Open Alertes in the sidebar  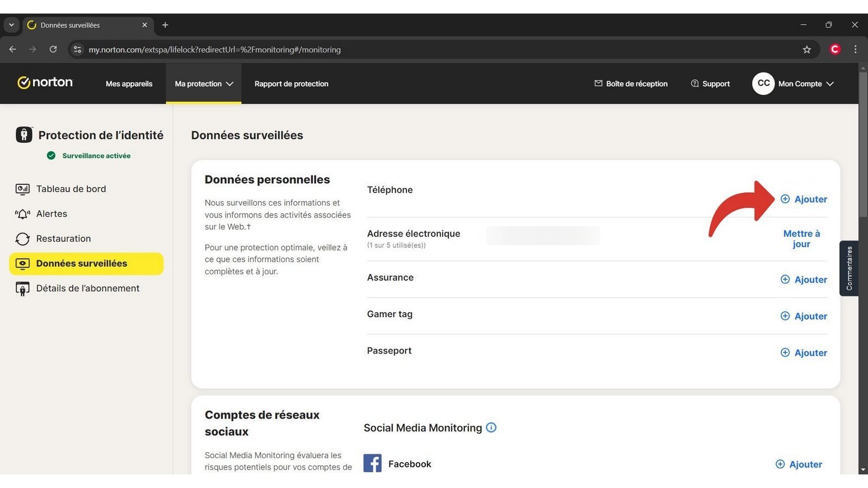tap(41, 214)
